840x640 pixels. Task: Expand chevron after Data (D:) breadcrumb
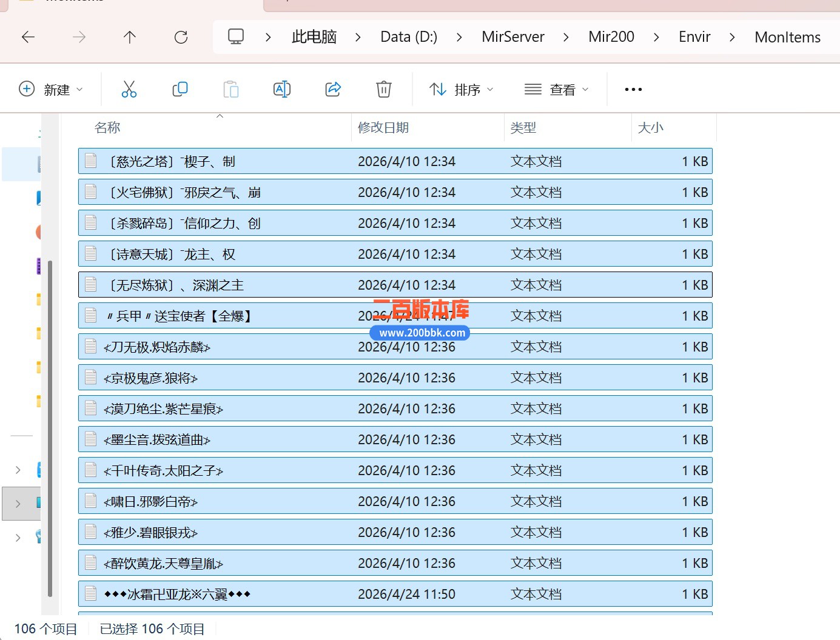point(459,37)
